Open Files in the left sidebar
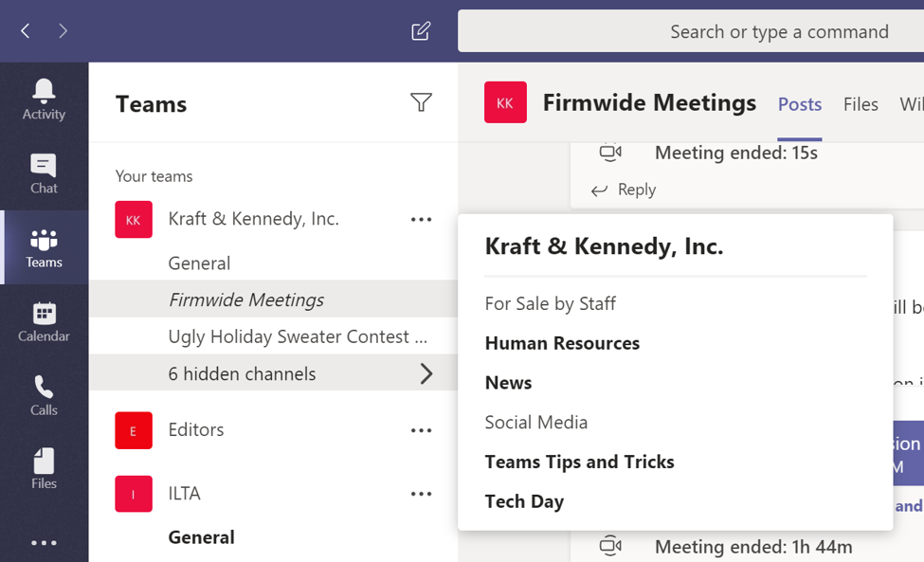Image resolution: width=924 pixels, height=562 pixels. pyautogui.click(x=44, y=469)
